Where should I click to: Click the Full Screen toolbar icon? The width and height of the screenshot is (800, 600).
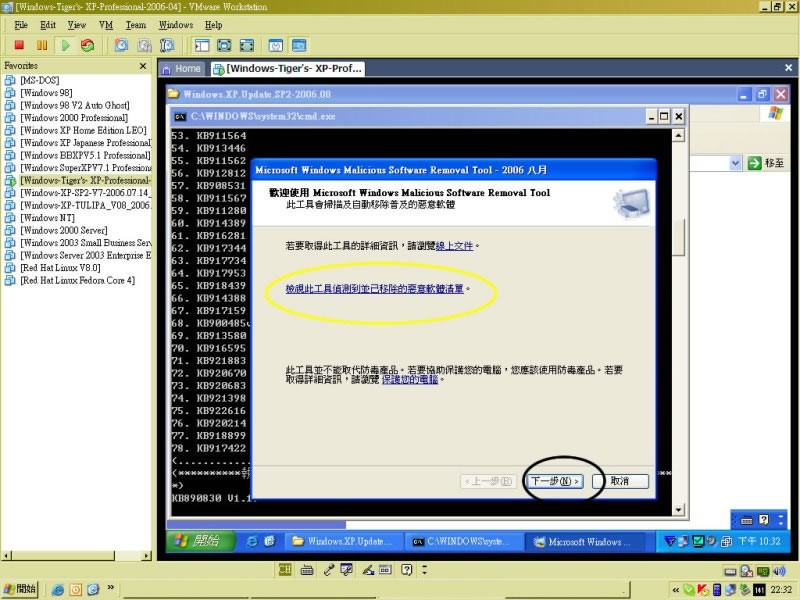224,45
